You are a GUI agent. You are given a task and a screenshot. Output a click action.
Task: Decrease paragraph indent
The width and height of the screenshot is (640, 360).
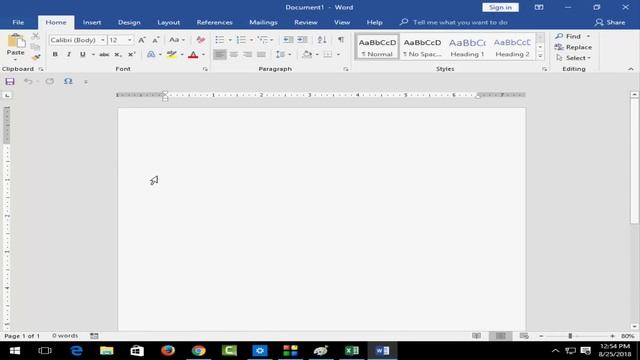tap(288, 40)
